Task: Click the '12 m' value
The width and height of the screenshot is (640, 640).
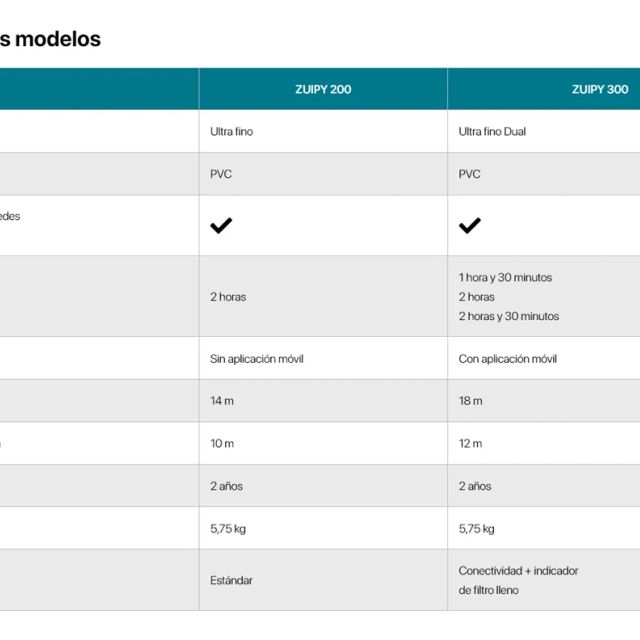Action: [x=470, y=444]
